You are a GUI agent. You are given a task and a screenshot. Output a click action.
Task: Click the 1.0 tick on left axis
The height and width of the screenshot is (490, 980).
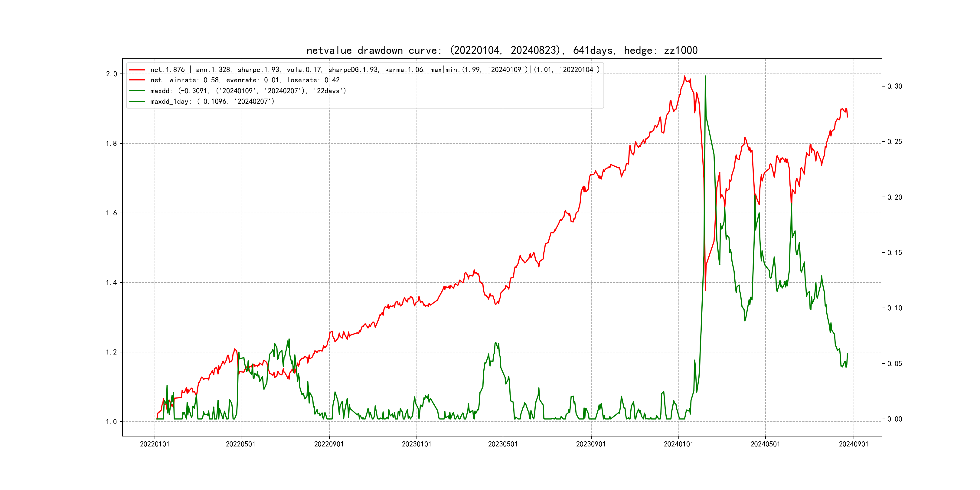112,422
